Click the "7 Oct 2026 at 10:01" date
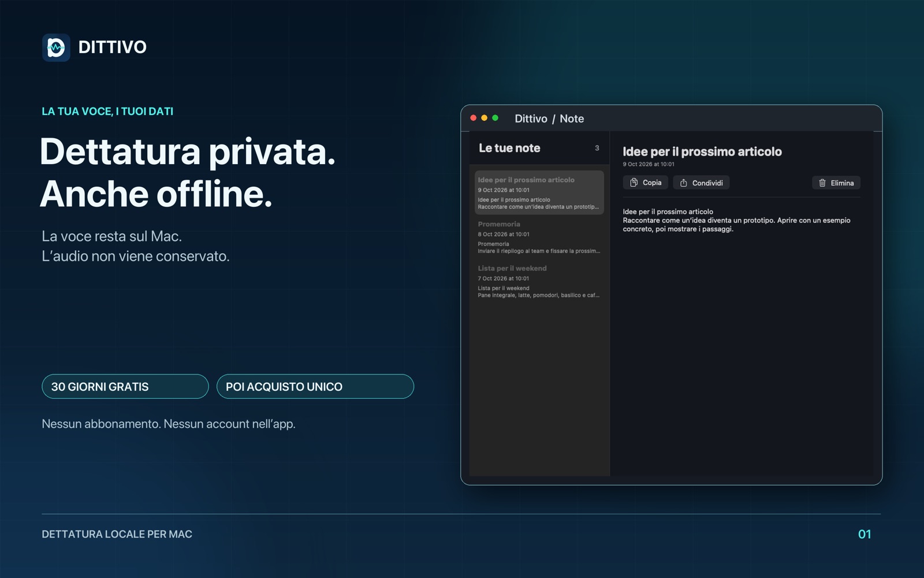 click(x=504, y=279)
